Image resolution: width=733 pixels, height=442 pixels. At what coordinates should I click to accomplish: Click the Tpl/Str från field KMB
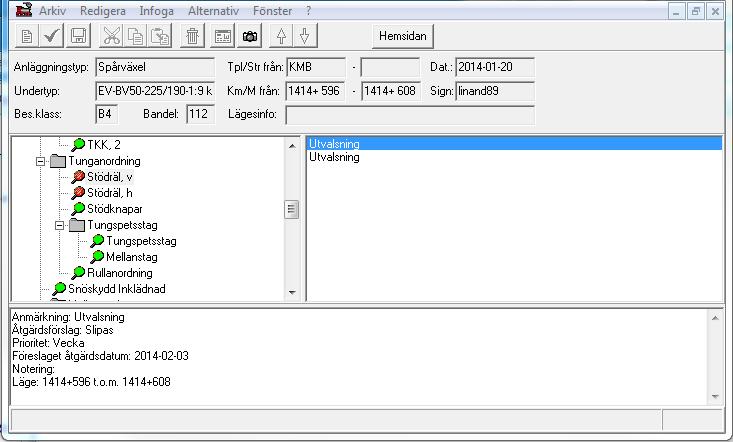tap(316, 67)
